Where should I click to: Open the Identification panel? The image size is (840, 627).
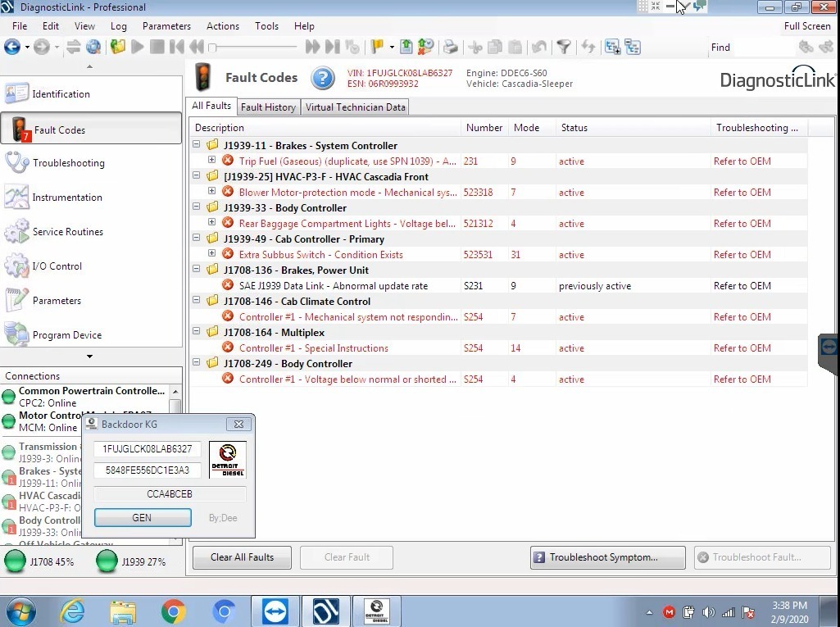[91, 93]
